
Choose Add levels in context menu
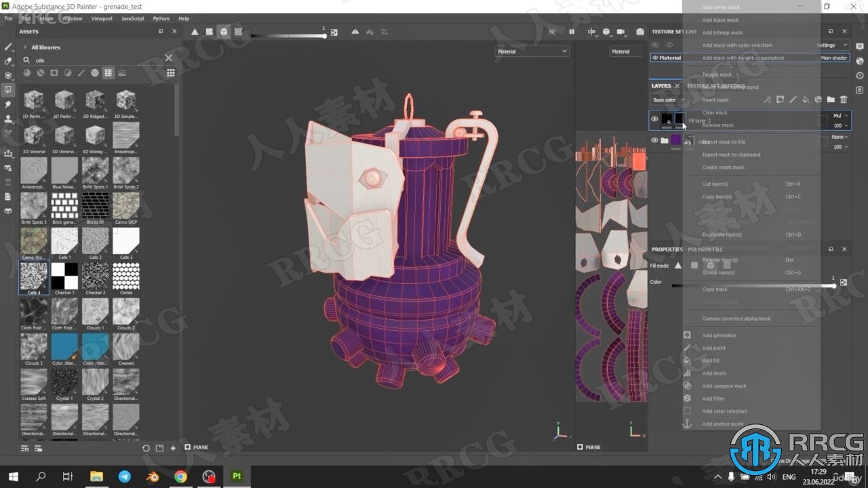tap(714, 373)
